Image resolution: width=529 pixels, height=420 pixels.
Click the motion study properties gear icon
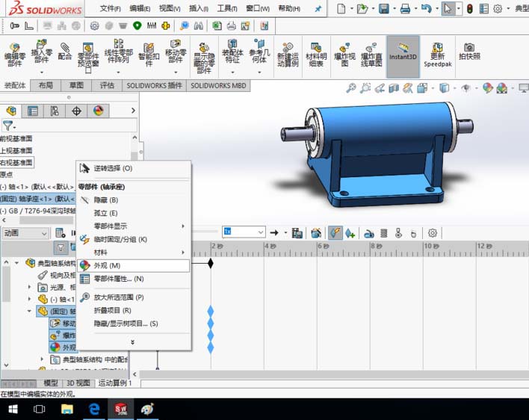(432, 233)
